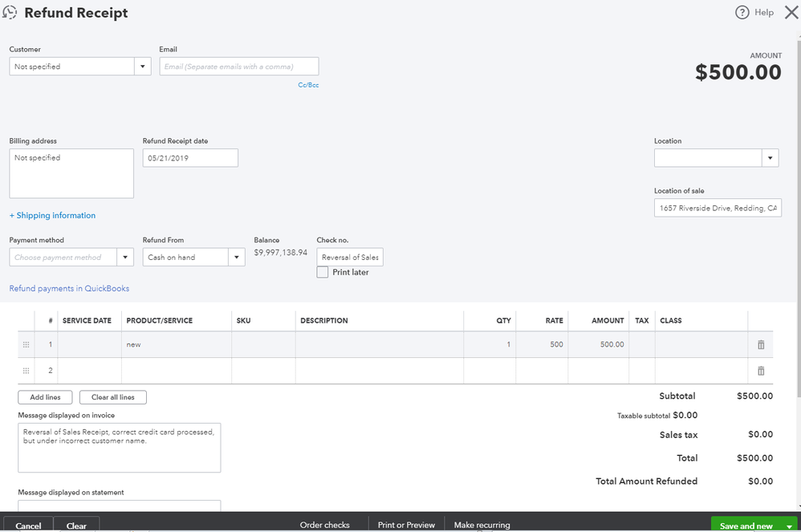Expand the Refund From account dropdown
Viewport: 801px width, 532px height.
pos(236,258)
